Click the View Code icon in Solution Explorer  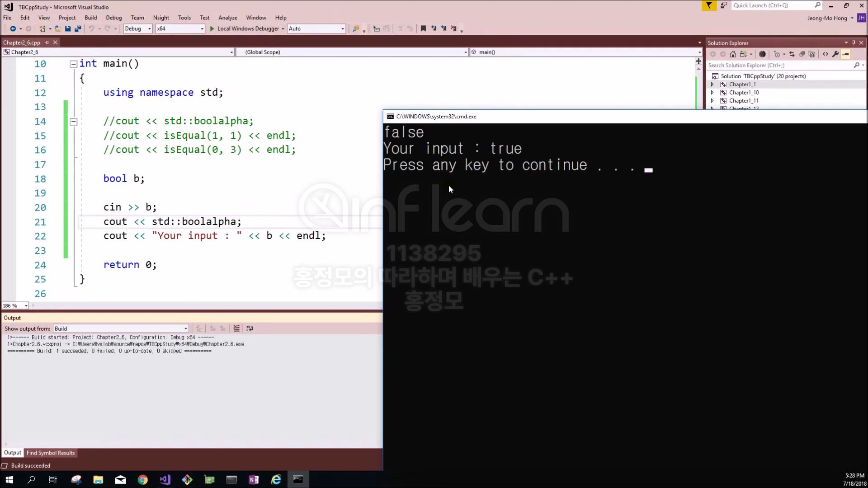pyautogui.click(x=826, y=54)
